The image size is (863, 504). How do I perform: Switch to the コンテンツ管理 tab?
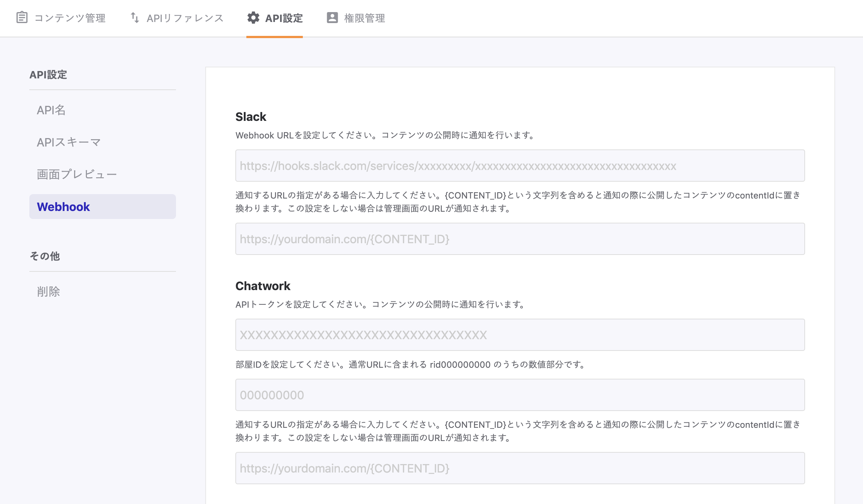(x=70, y=18)
